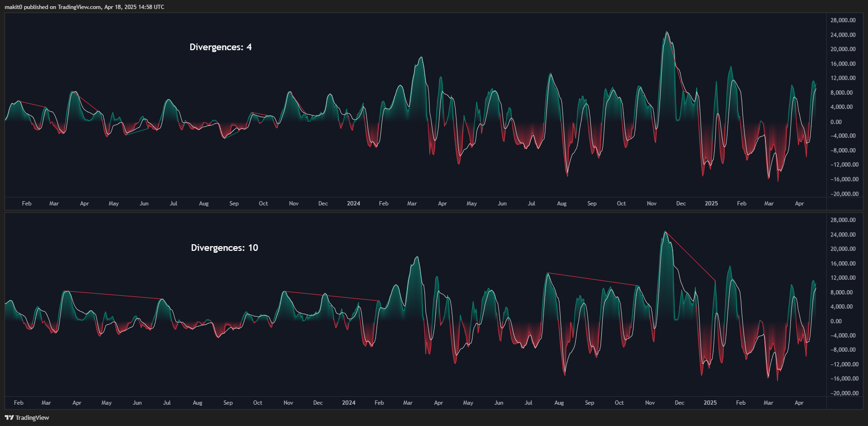Viewport: 868px width, 426px height.
Task: Select the 2025 marker on the lower time axis
Action: pos(710,403)
